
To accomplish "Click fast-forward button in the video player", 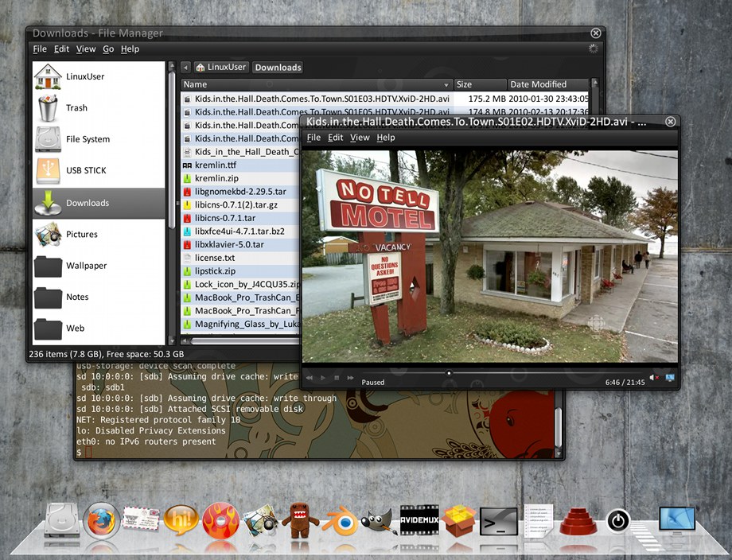I will pos(350,378).
